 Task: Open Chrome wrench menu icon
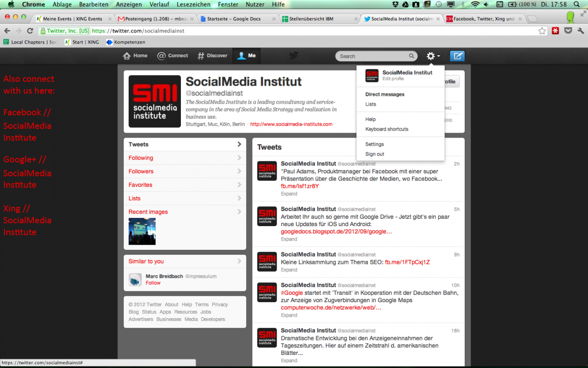581,31
